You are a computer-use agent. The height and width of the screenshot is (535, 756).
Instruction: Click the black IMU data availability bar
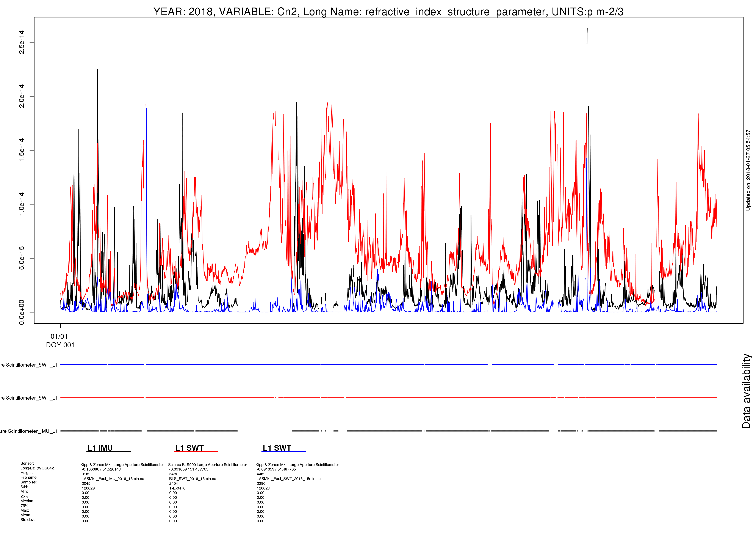388,431
